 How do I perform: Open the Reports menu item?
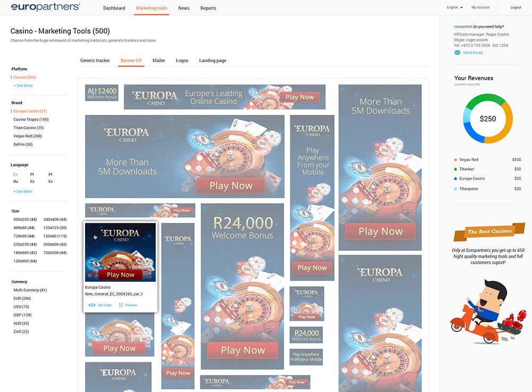click(x=208, y=8)
